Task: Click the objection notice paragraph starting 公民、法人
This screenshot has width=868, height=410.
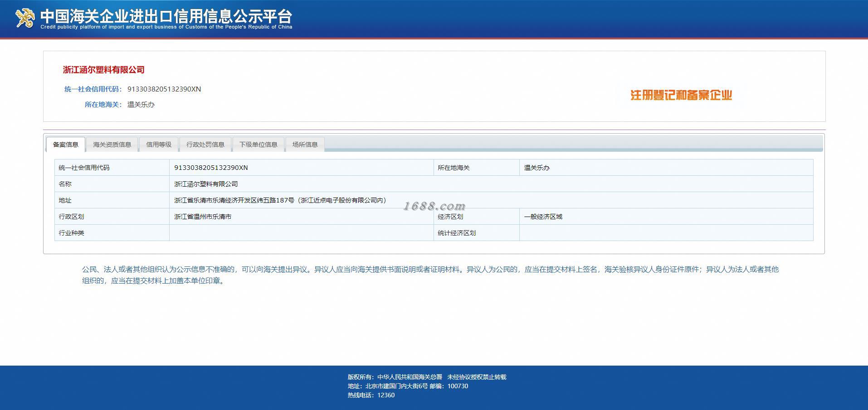Action: pos(430,275)
